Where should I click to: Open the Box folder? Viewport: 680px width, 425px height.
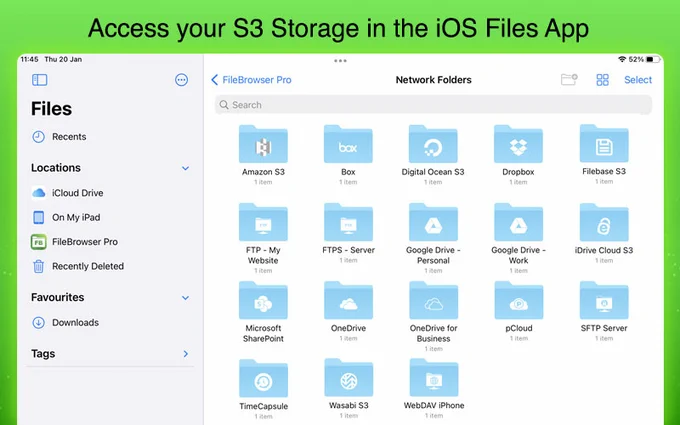tap(348, 144)
